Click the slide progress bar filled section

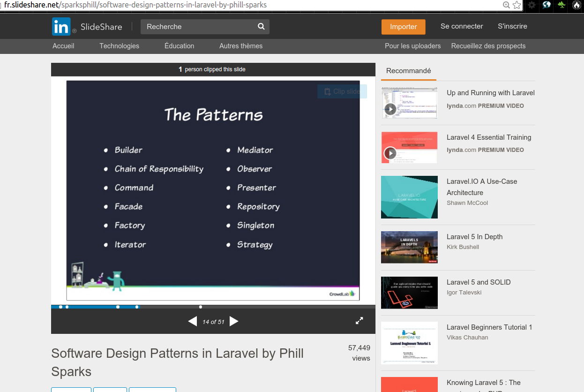[96, 307]
